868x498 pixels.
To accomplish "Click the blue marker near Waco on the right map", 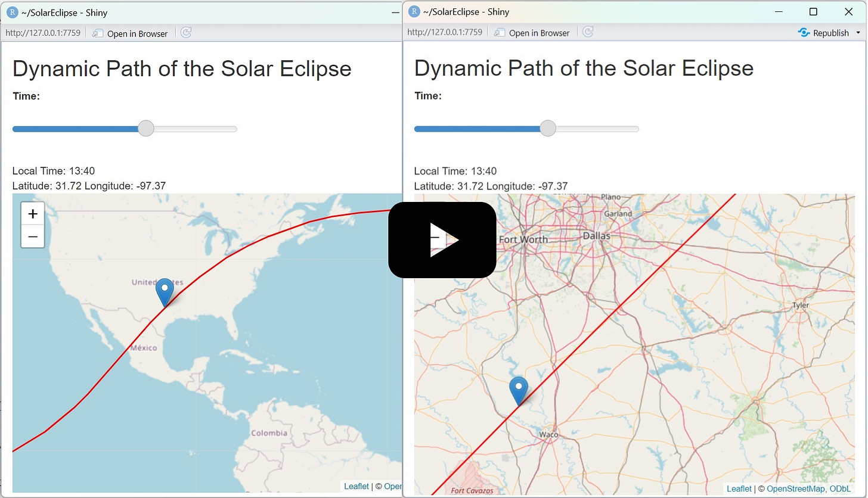I will coord(519,391).
